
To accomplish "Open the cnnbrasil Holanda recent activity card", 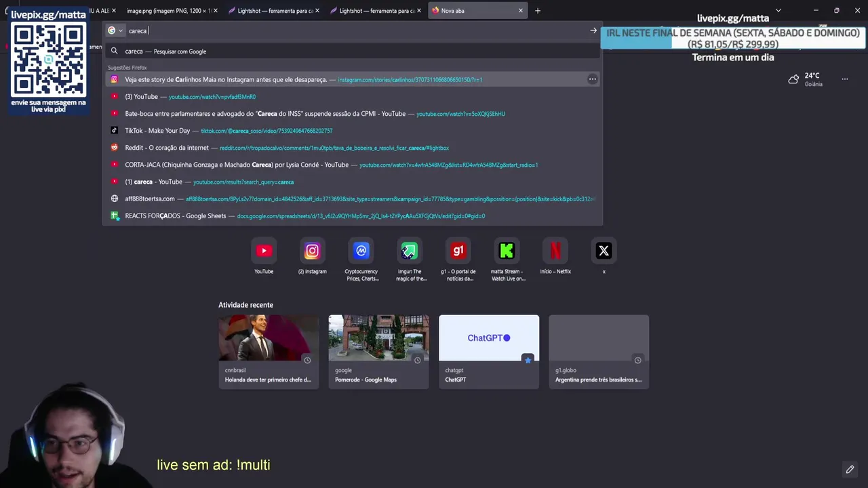I will pos(269,351).
